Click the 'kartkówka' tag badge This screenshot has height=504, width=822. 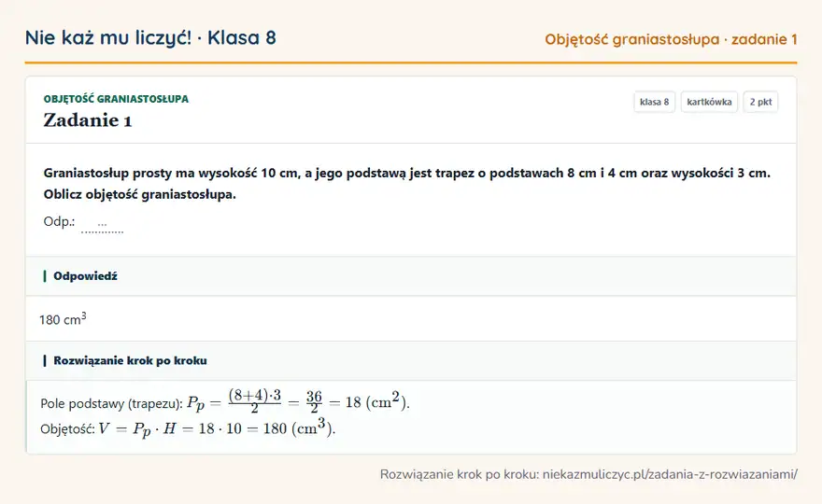(x=709, y=102)
